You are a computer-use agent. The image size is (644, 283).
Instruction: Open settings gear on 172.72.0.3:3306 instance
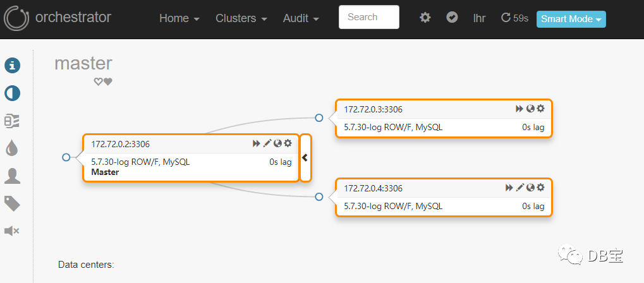tap(540, 109)
